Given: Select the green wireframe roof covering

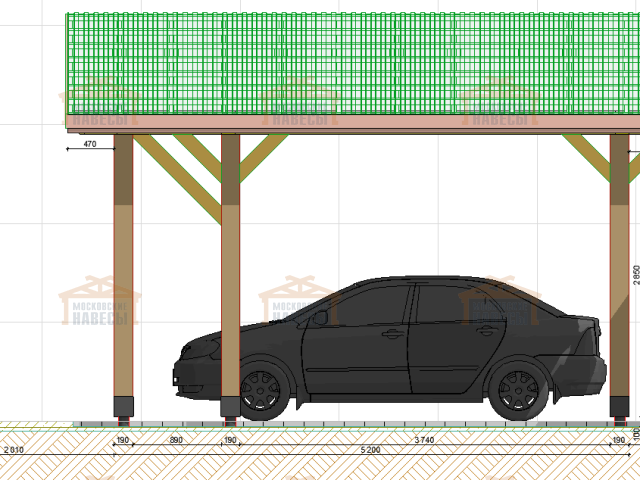Looking at the screenshot, I should 350,62.
